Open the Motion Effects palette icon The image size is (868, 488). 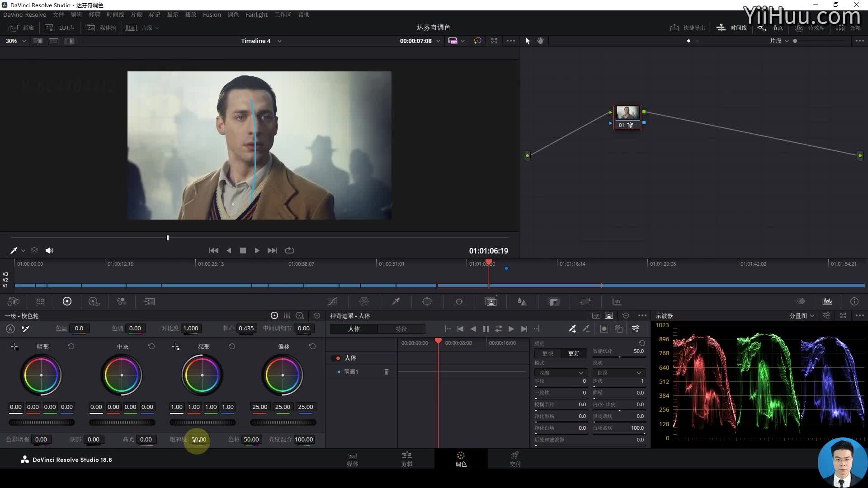coord(149,301)
